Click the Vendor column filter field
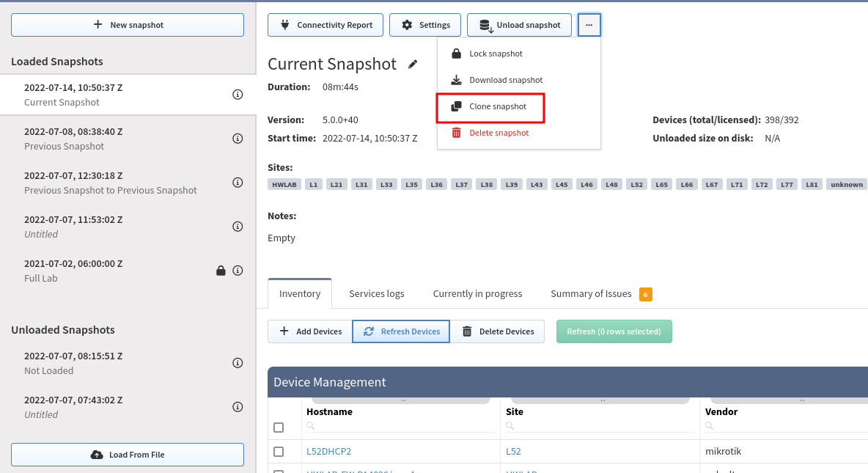This screenshot has height=473, width=868. tap(786, 426)
